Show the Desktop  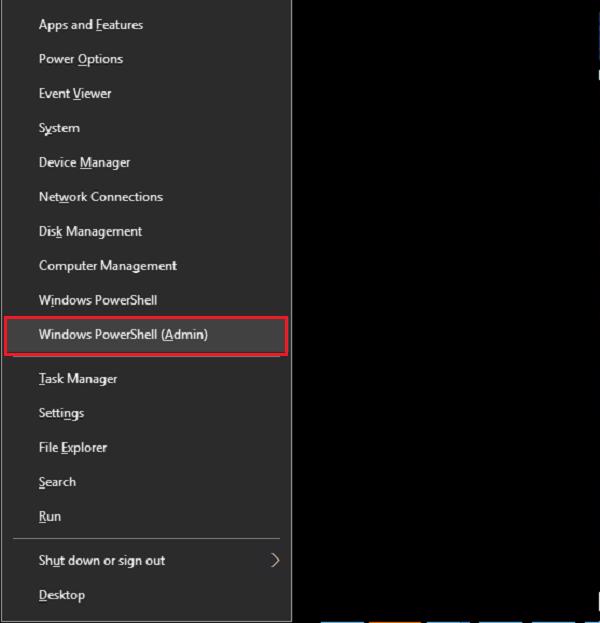tap(146, 596)
